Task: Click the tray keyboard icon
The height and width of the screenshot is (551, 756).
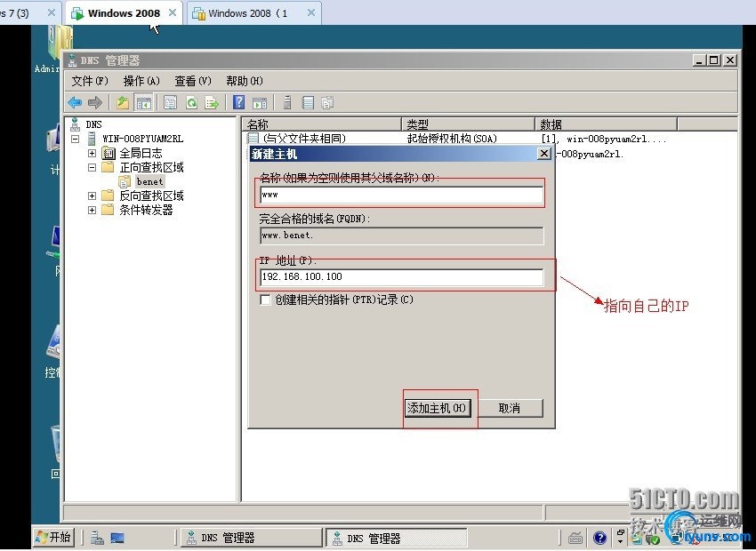Action: coord(575,538)
